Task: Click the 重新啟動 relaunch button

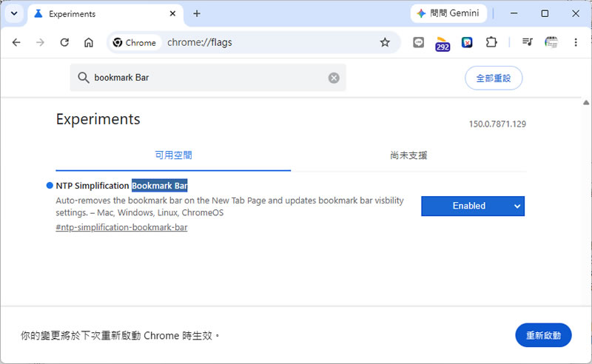Action: point(543,335)
